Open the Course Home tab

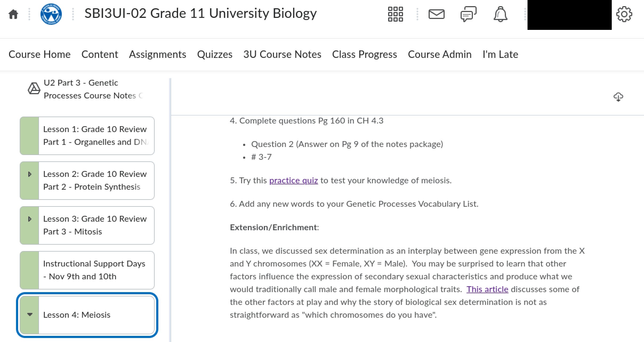[39, 54]
